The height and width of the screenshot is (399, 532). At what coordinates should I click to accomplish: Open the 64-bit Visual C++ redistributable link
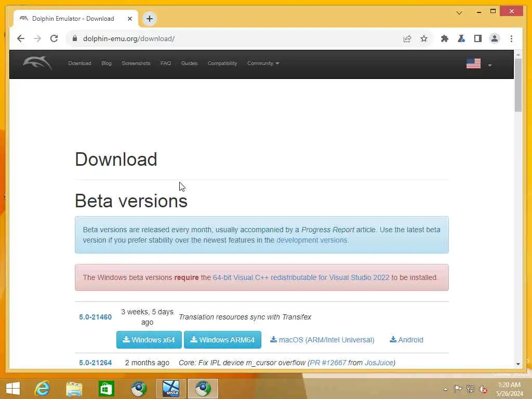coord(301,277)
